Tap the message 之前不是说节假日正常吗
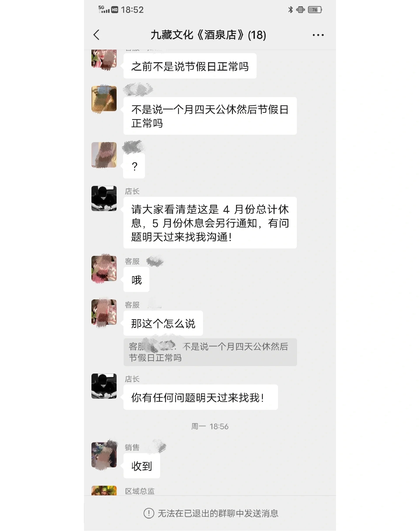Viewport: 420px width, 531px height. pos(190,66)
